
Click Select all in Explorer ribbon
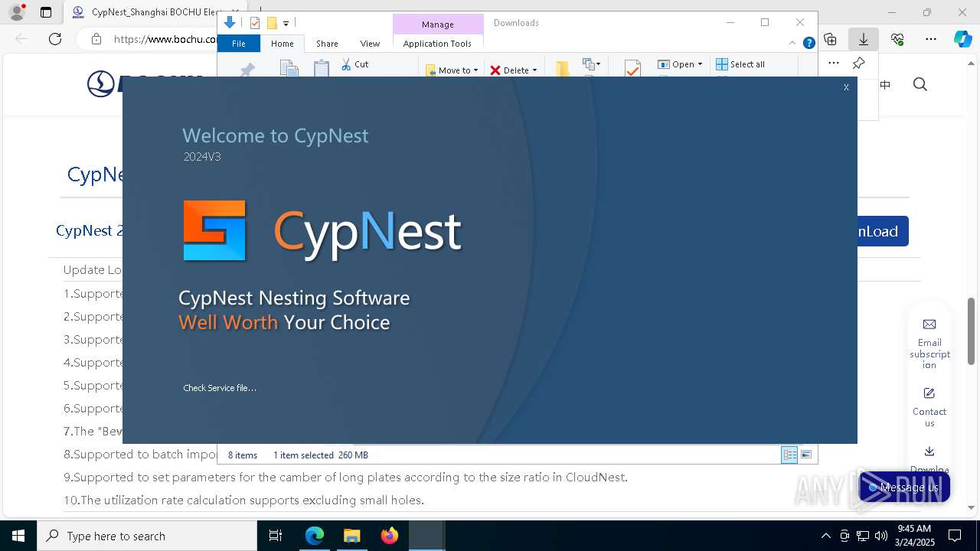point(740,64)
